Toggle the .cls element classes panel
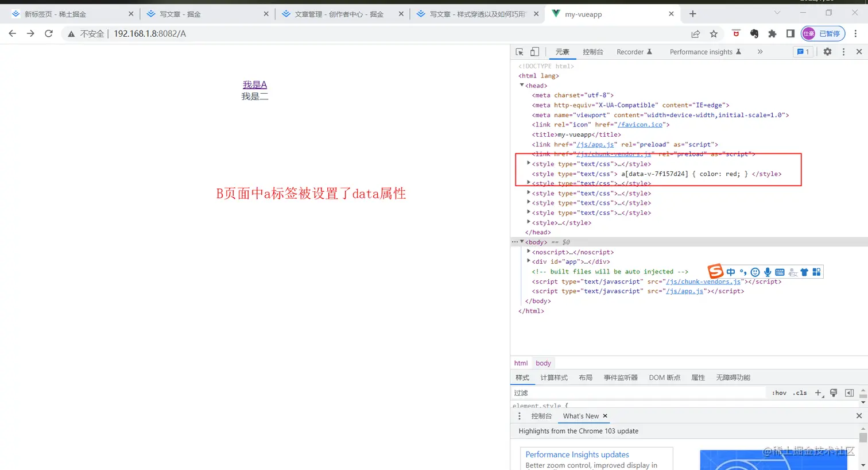 [x=800, y=393]
